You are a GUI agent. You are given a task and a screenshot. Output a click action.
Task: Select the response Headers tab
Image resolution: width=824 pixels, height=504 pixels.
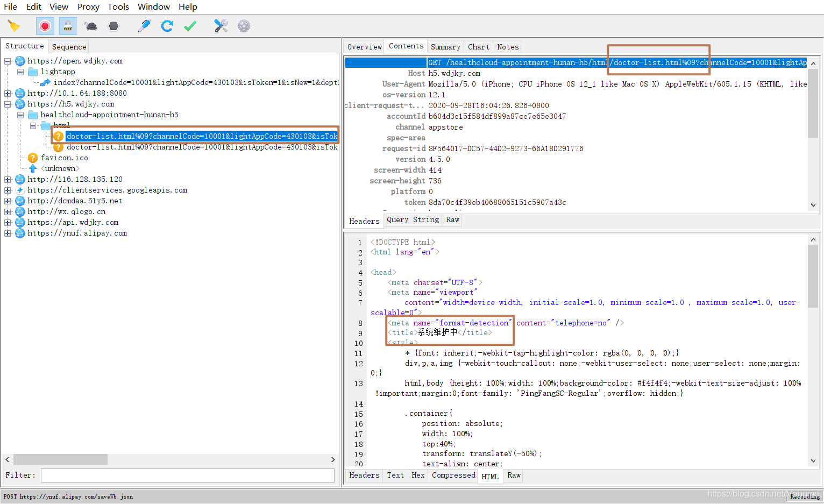point(364,475)
